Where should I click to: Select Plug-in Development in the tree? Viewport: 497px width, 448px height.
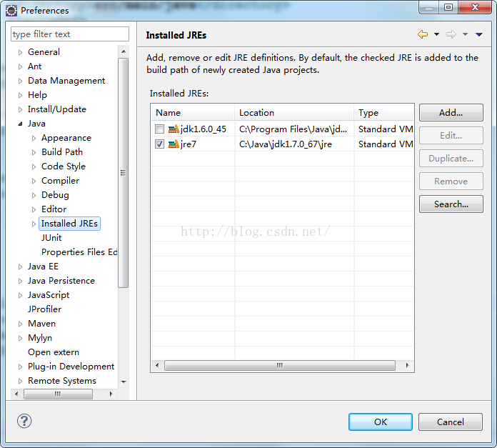tap(71, 367)
